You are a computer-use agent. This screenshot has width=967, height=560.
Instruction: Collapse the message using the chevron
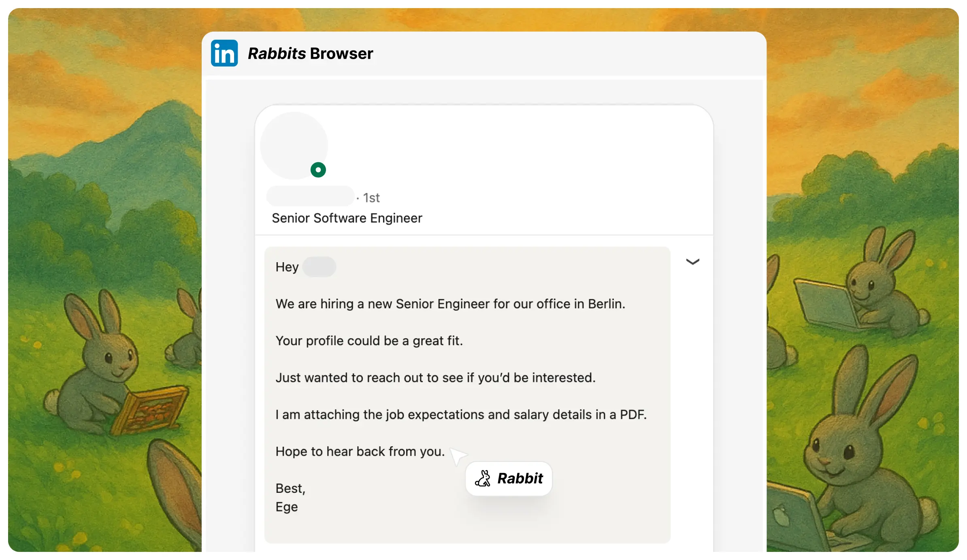tap(693, 261)
